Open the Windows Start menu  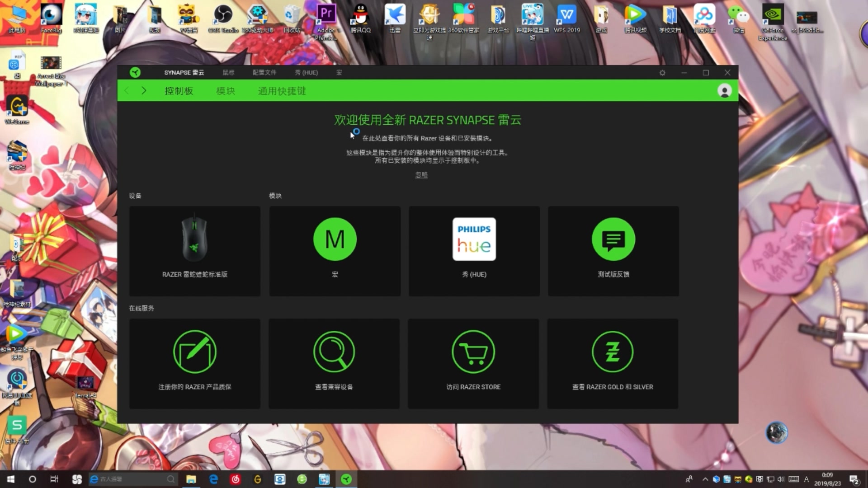point(11,479)
